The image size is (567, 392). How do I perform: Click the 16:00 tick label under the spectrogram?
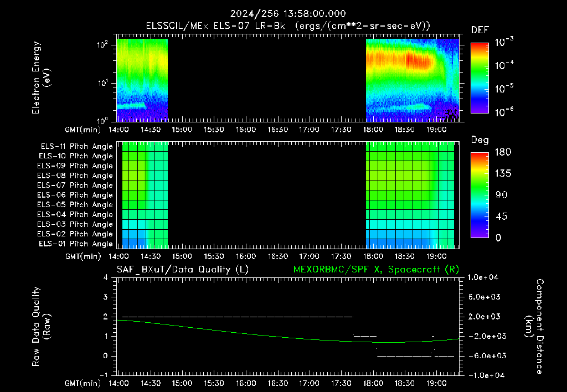coord(245,130)
